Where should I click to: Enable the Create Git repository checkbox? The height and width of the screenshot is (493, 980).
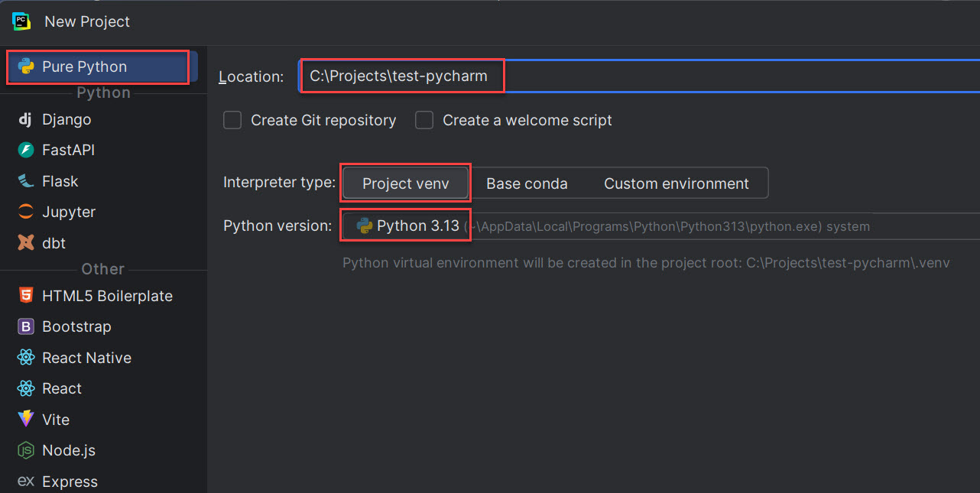[232, 120]
